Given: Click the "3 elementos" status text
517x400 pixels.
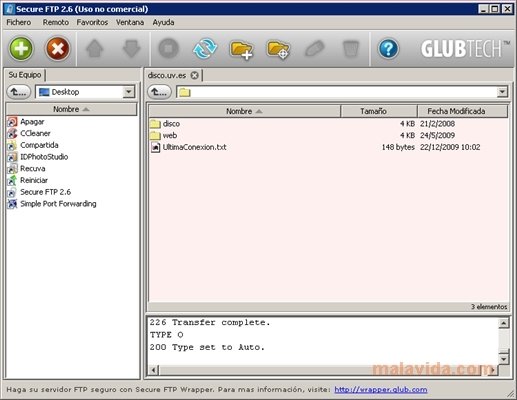Looking at the screenshot, I should [x=489, y=307].
